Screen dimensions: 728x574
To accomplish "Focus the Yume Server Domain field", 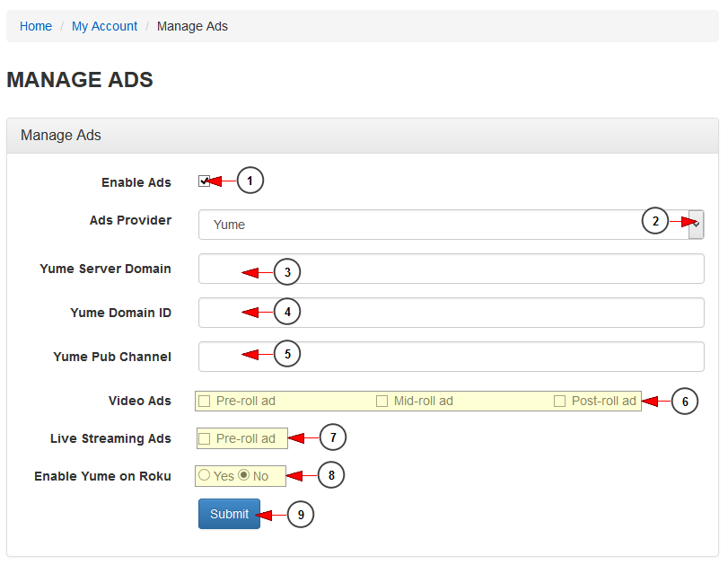I will point(452,269).
